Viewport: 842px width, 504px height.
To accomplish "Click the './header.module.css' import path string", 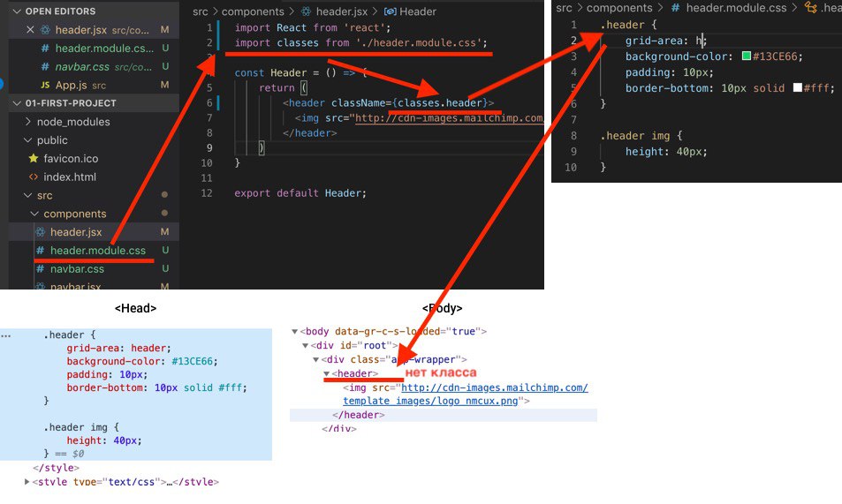I will (418, 42).
